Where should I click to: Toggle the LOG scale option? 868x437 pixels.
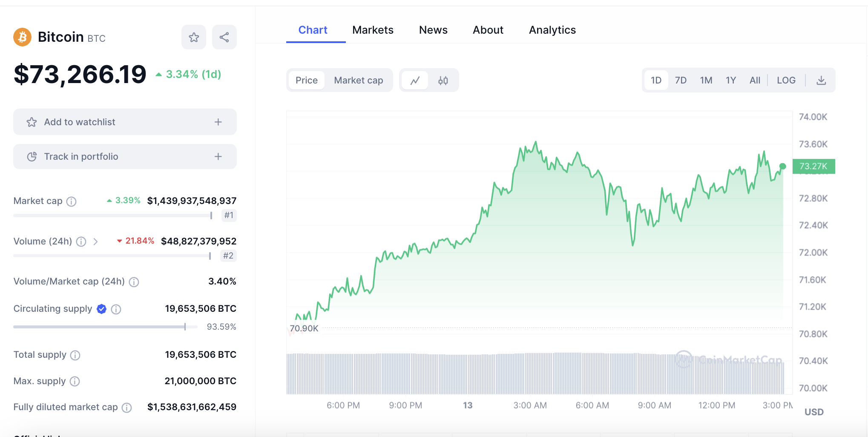pyautogui.click(x=786, y=80)
